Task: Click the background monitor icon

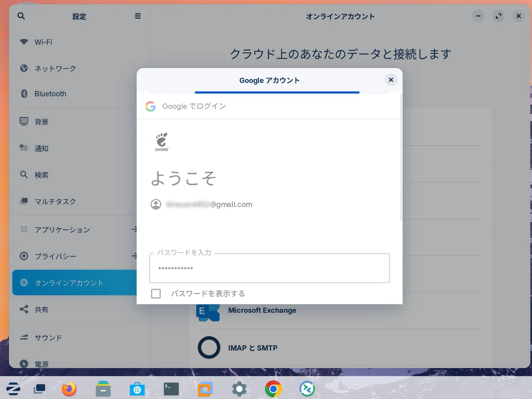Action: coord(24,121)
